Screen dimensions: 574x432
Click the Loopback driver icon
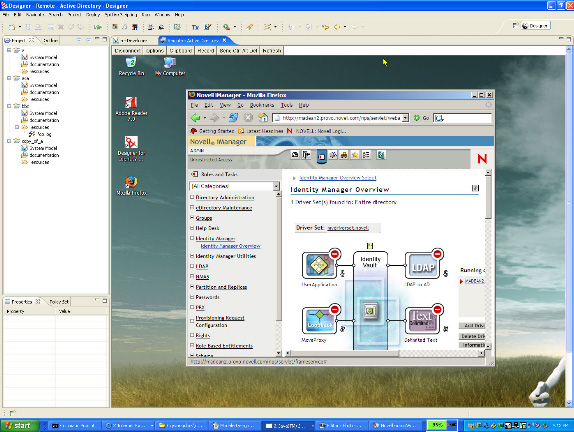point(319,320)
